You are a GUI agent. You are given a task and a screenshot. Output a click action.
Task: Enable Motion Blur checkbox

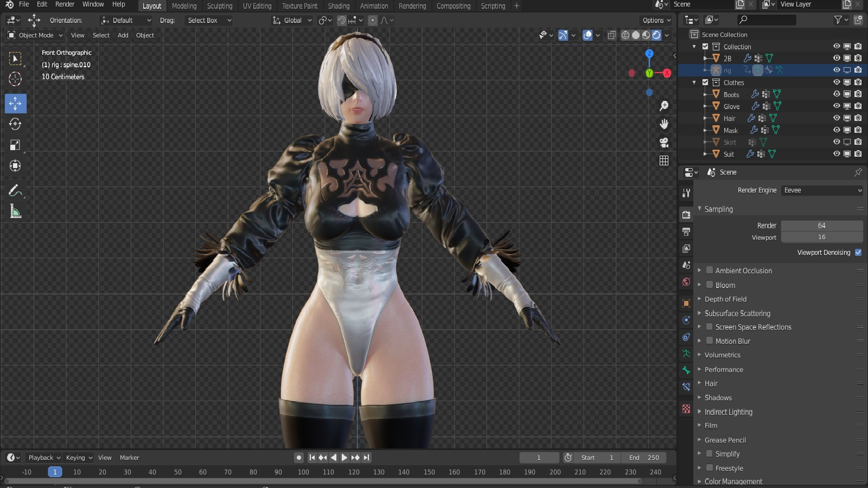coord(709,341)
